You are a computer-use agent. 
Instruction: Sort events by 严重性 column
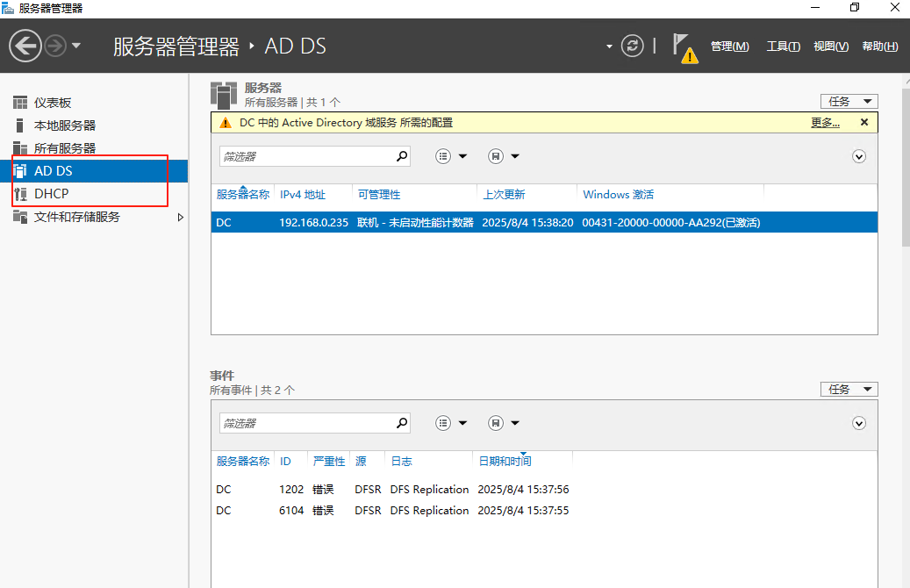tap(328, 462)
